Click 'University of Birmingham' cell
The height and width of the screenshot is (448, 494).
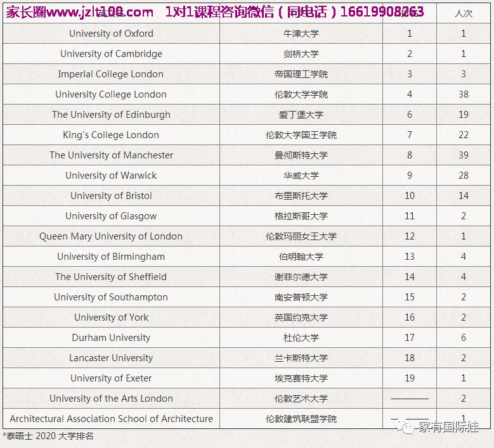pos(111,257)
